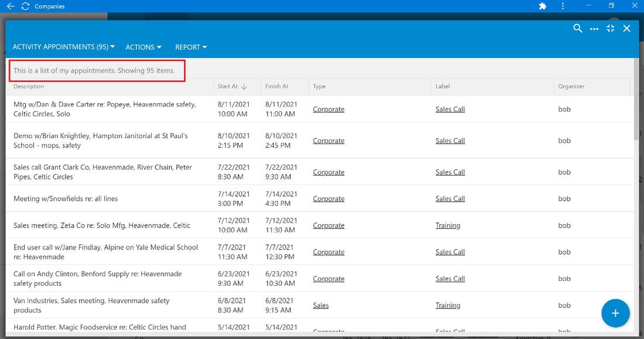The height and width of the screenshot is (339, 644).
Task: Select the Mtg w/Dan & Dave Carter appointment
Action: pos(105,109)
